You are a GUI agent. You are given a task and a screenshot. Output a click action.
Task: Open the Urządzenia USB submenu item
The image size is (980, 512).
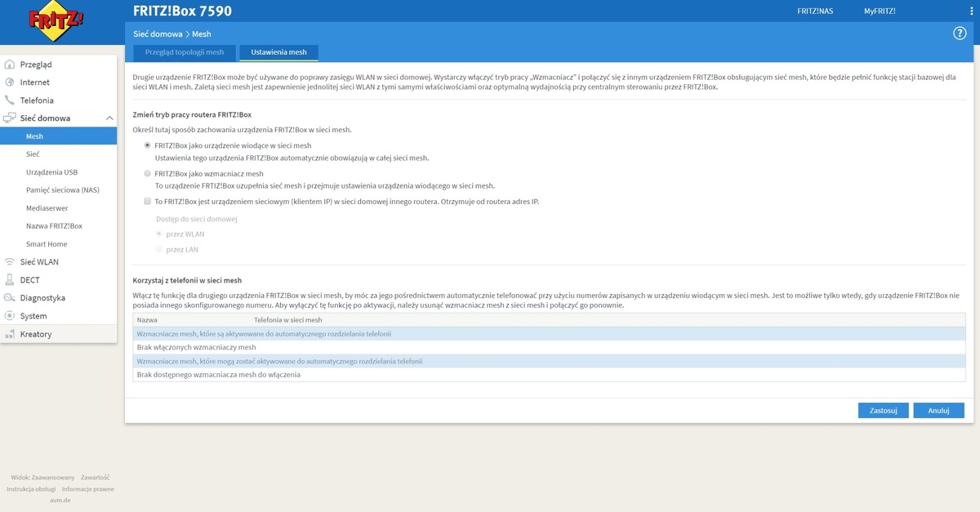52,172
